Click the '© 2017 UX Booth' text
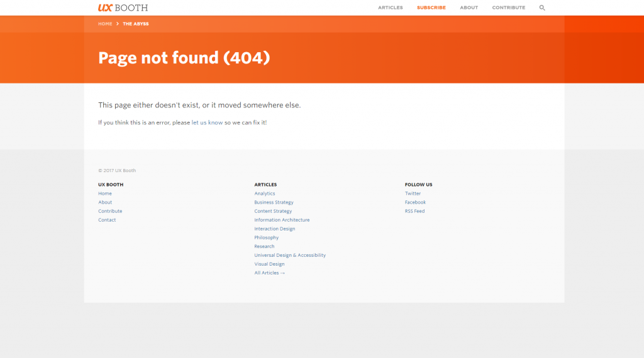Screen dimensions: 644x358 coord(117,171)
